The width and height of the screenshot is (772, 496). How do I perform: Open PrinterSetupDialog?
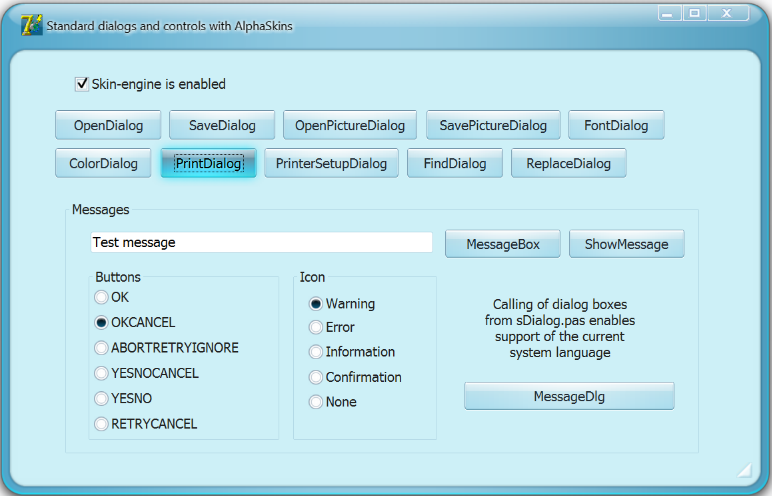click(331, 164)
